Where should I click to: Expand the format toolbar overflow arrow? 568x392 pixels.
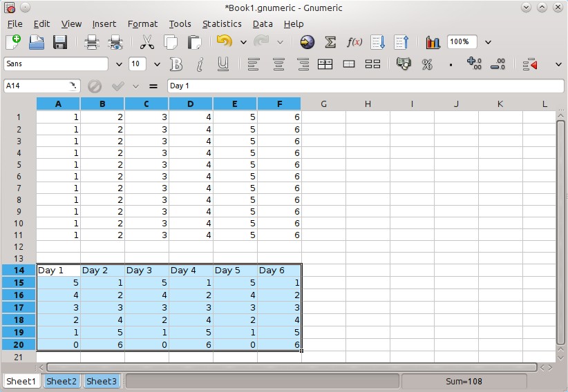tap(558, 64)
